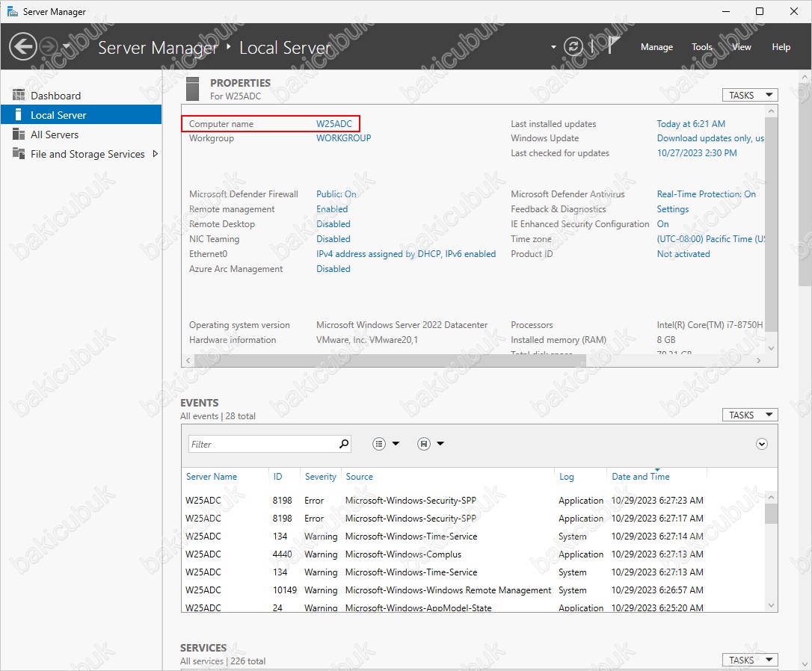This screenshot has width=812, height=671.
Task: Open the Properties TASKS dropdown
Action: (750, 95)
